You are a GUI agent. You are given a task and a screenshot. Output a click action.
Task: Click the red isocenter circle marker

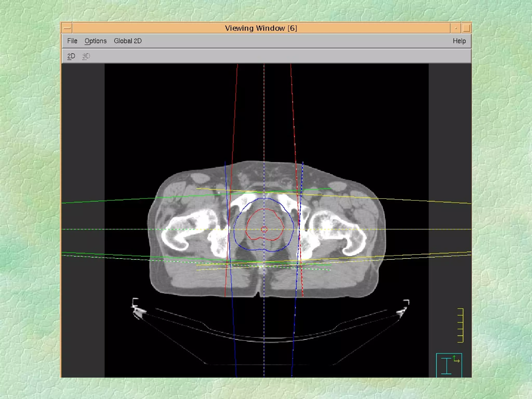tap(264, 229)
